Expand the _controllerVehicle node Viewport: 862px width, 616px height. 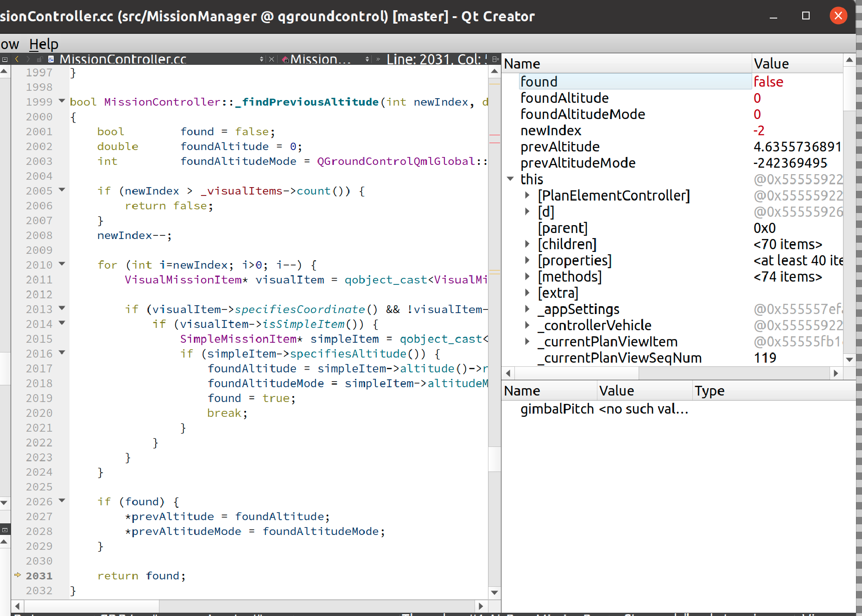527,325
